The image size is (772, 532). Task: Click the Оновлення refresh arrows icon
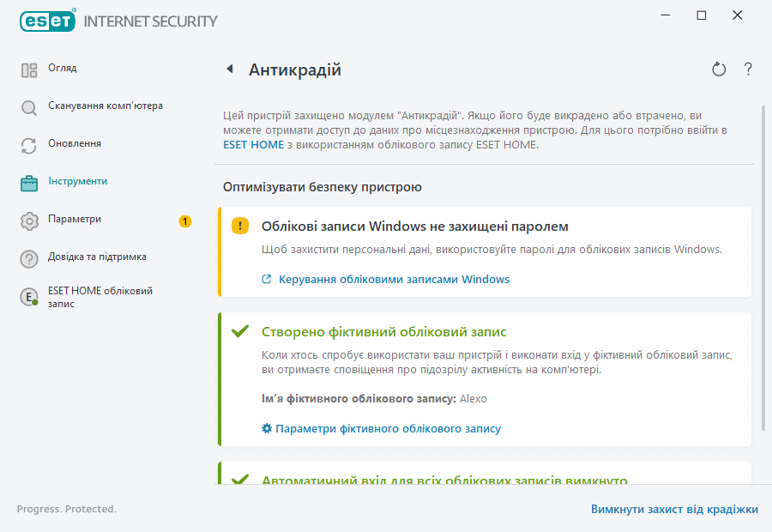[x=29, y=146]
